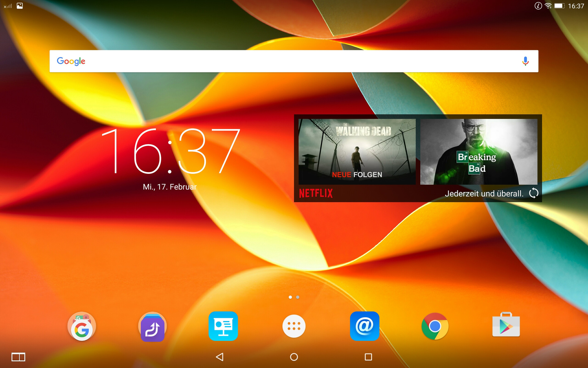Launch Chrome browser
This screenshot has width=588, height=368.
pyautogui.click(x=435, y=326)
